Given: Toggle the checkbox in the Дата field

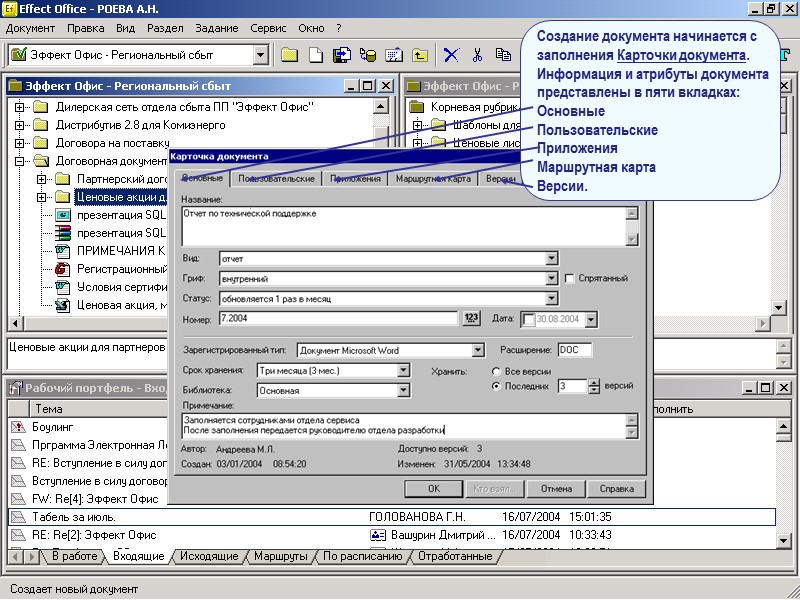Looking at the screenshot, I should point(529,320).
